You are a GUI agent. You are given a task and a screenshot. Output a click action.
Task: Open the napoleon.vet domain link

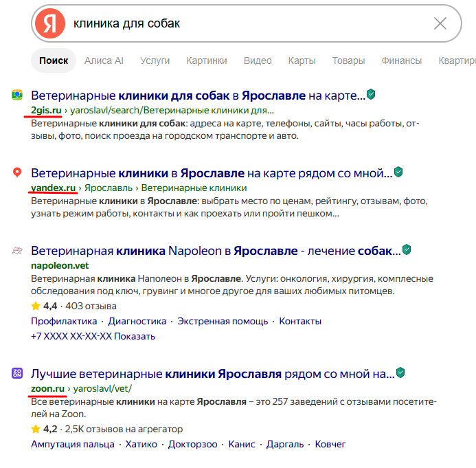[60, 266]
